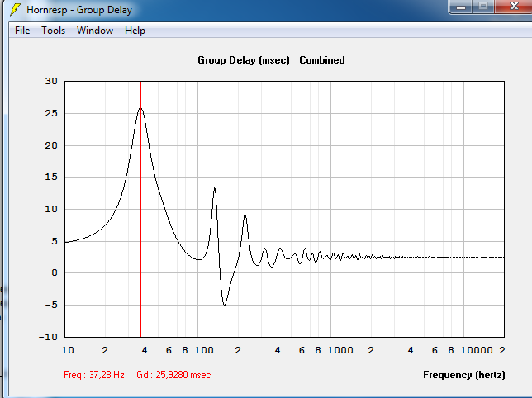
Task: Click the '10000' x-axis tick label
Action: pos(477,350)
